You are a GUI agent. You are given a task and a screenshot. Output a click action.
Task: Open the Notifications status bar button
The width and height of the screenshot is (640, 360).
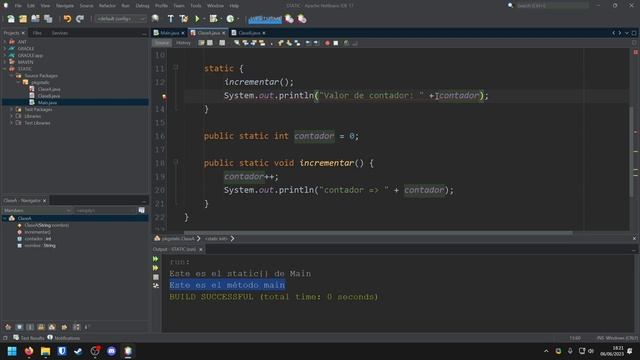64,338
